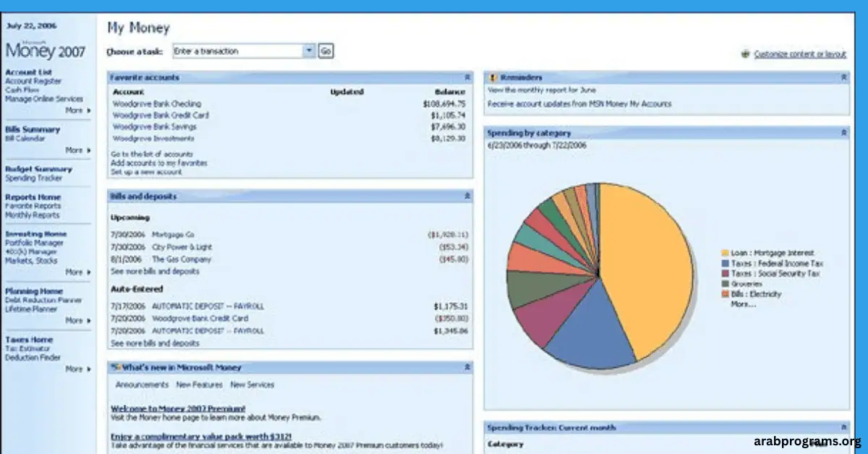Collapse the Spending by category panel
This screenshot has height=454, width=868.
[x=844, y=133]
